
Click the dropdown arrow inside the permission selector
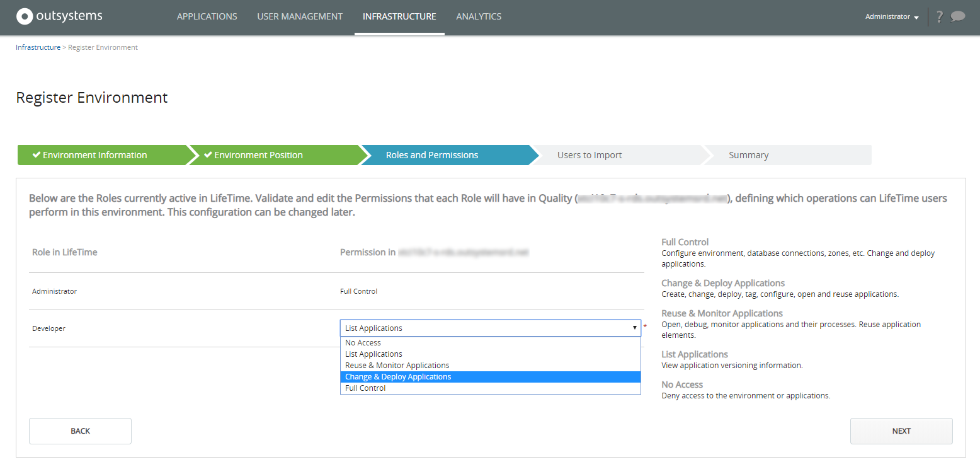[635, 328]
